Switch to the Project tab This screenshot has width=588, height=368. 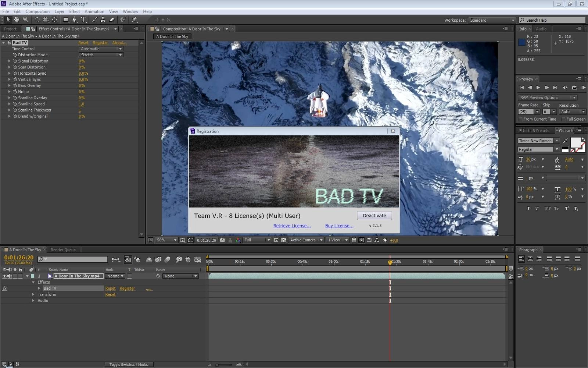click(10, 29)
